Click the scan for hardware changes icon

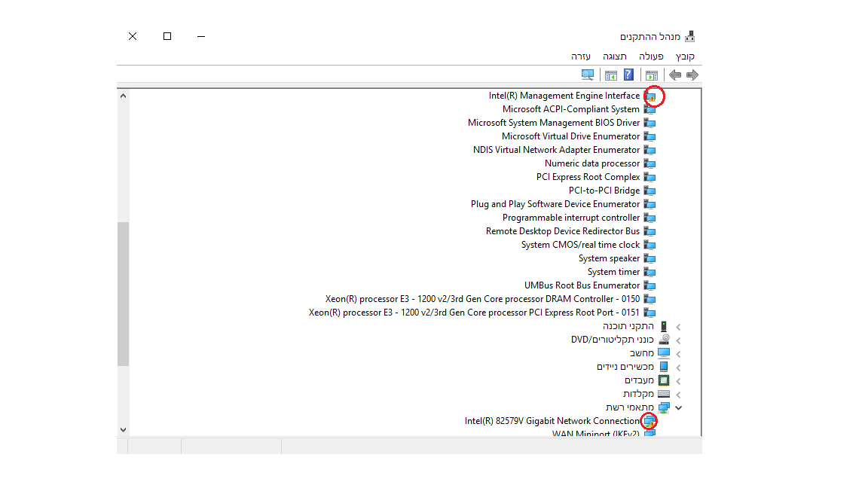coord(588,75)
